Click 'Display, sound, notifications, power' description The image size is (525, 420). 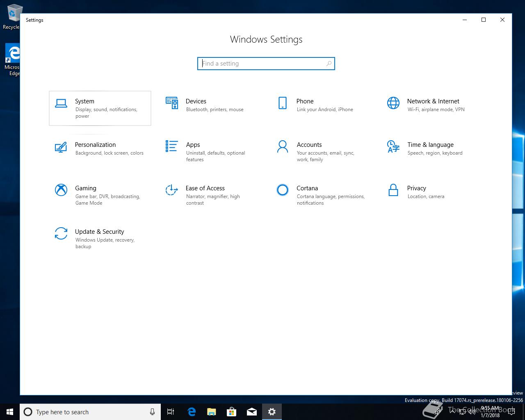point(106,113)
